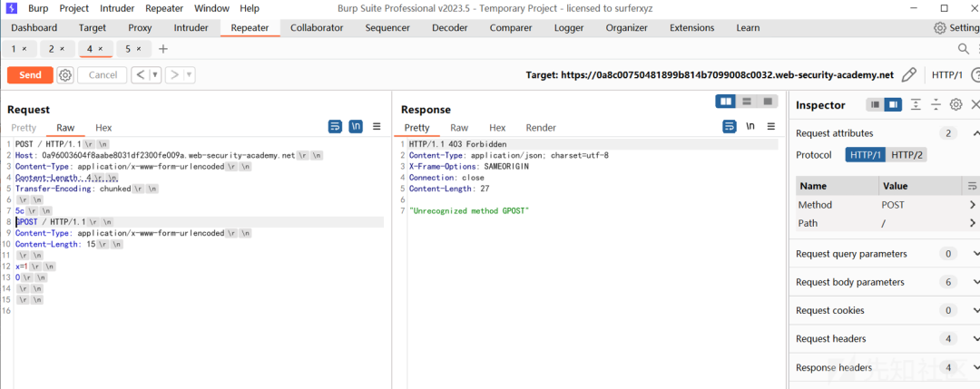The height and width of the screenshot is (389, 980).
Task: Toggle response word wrap icon
Action: click(x=729, y=126)
